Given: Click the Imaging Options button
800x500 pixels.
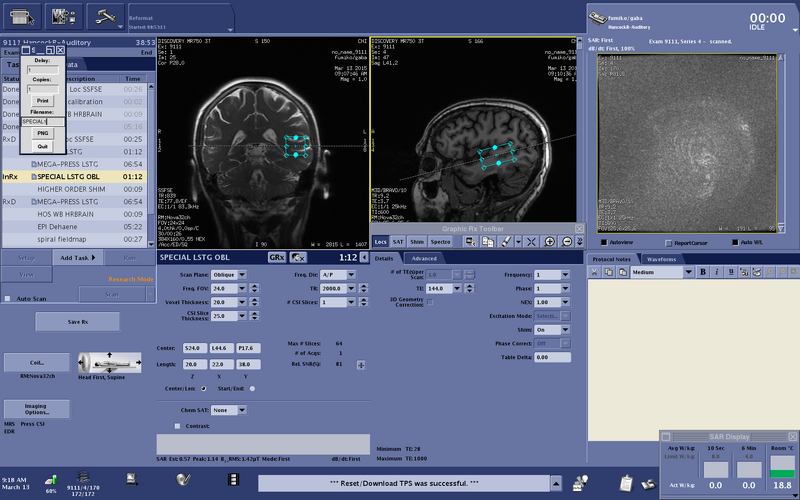Looking at the screenshot, I should tap(36, 409).
